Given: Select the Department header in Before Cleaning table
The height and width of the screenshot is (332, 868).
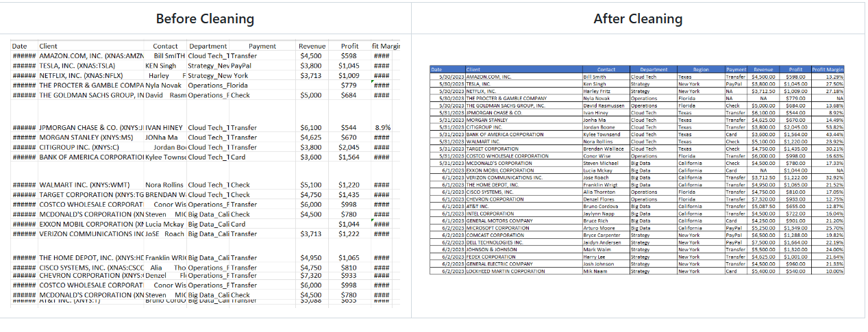Looking at the screenshot, I should click(x=208, y=47).
